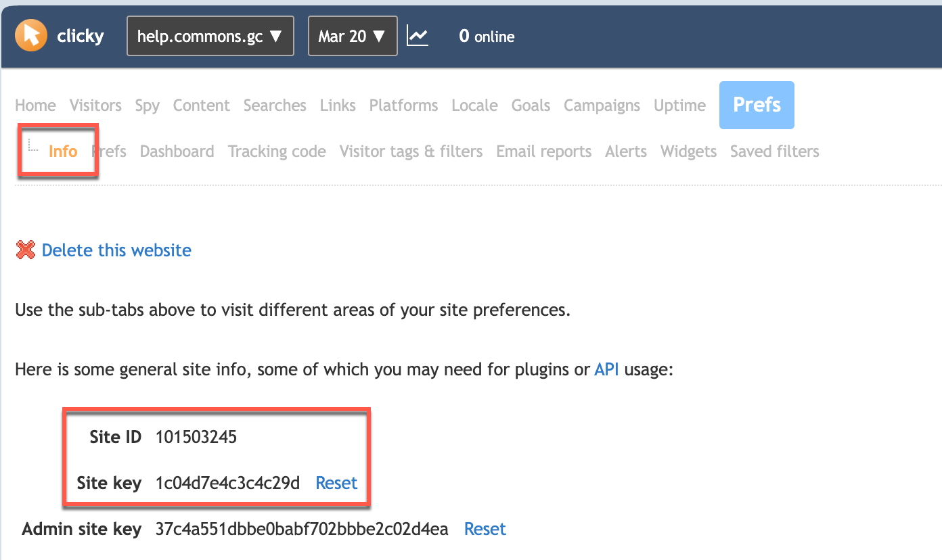
Task: Click the Admin site key label
Action: (82, 530)
